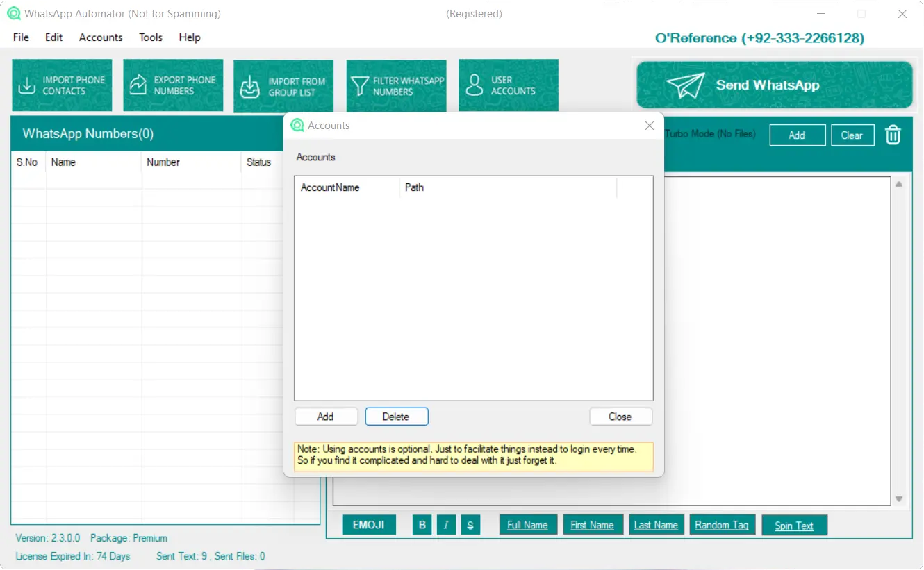Image resolution: width=924 pixels, height=570 pixels.
Task: Open the Import Phone Contacts tool
Action: point(62,85)
